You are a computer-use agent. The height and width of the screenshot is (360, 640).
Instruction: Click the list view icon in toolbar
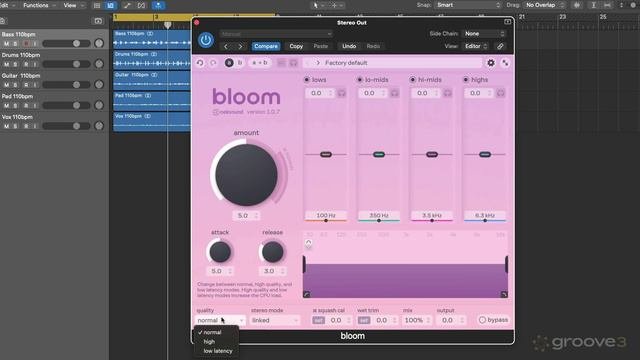97,5
